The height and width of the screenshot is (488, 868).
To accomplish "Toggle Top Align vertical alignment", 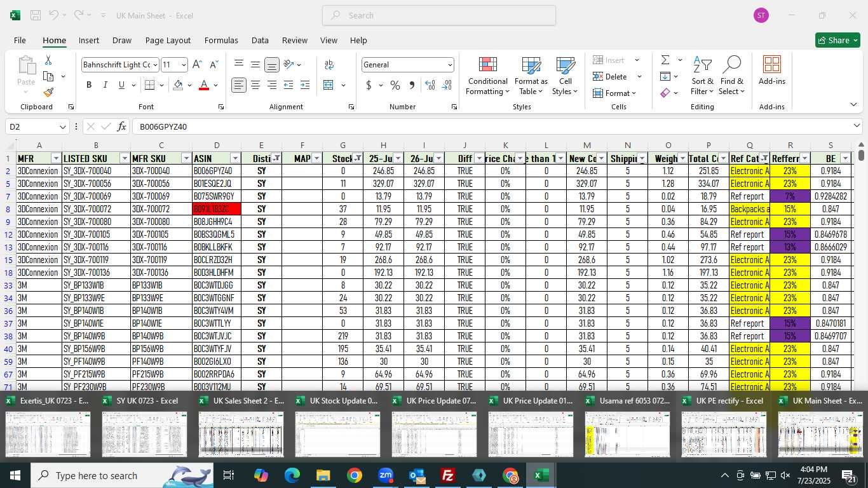I will [x=239, y=64].
